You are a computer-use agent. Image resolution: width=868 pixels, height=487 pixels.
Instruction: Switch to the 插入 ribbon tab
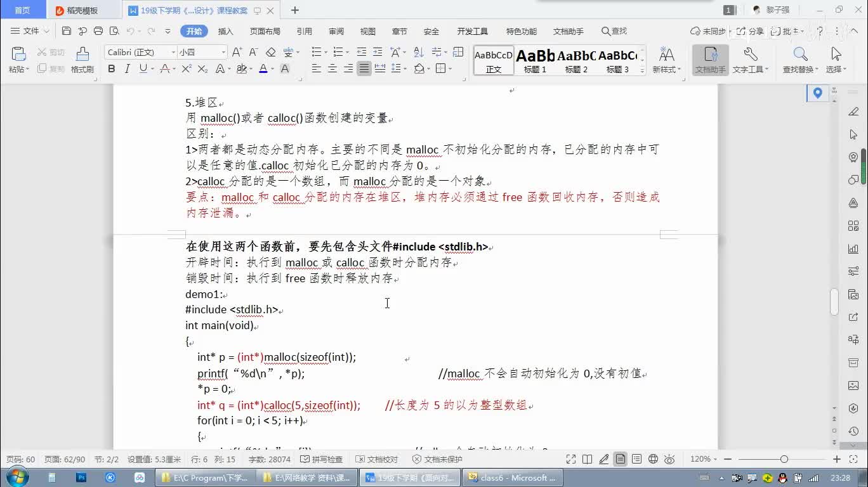(225, 31)
